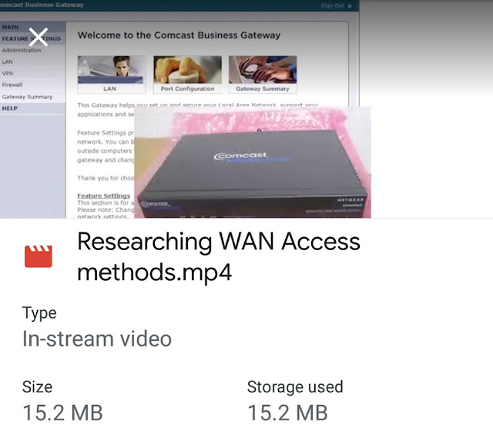493x448 pixels.
Task: Select VPN in the sidebar
Action: click(8, 73)
